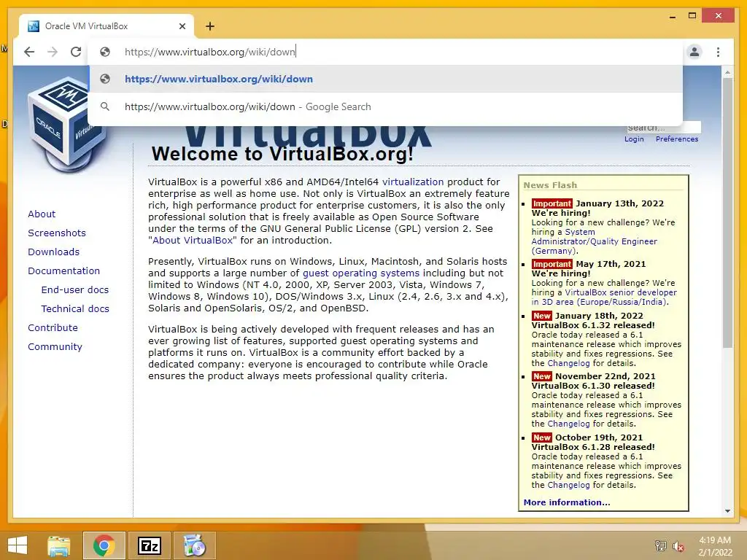This screenshot has width=747, height=560.
Task: Open the Contribute sidebar link
Action: pos(53,327)
